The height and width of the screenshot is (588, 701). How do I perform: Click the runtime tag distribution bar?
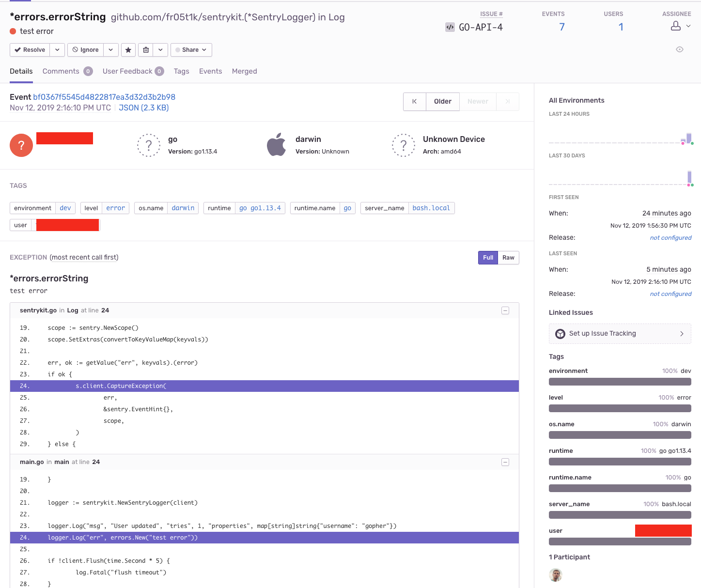[x=620, y=462]
